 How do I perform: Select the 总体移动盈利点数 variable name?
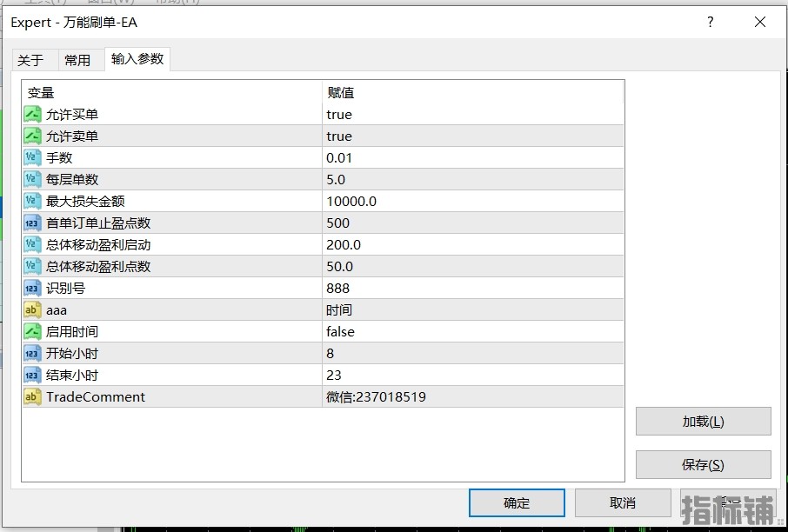tap(98, 266)
